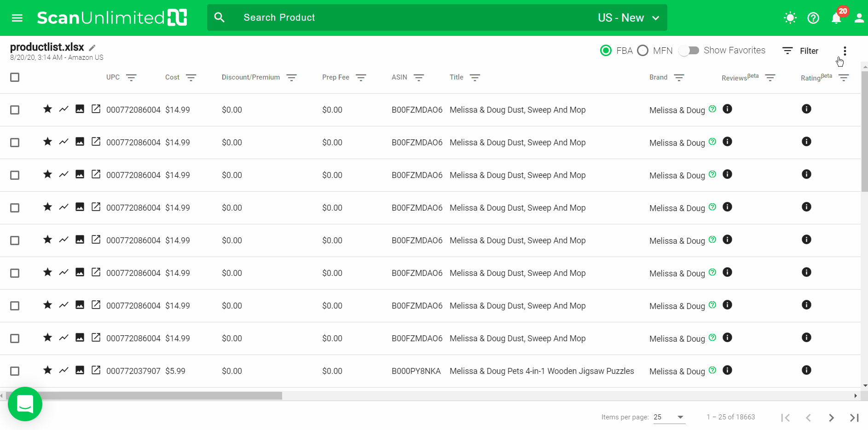Open the Cost column filter

click(191, 78)
